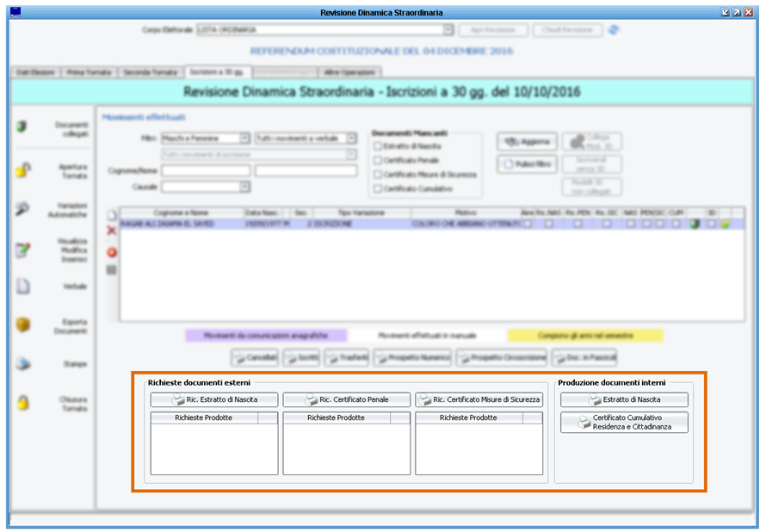
Task: Toggle the Ric. SIC checkbox in the grid row
Action: pyautogui.click(x=606, y=224)
